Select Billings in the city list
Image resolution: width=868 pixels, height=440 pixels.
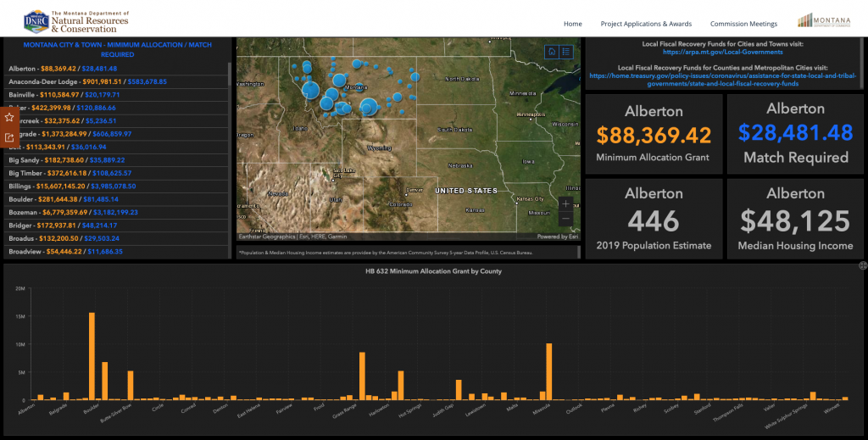pyautogui.click(x=116, y=187)
